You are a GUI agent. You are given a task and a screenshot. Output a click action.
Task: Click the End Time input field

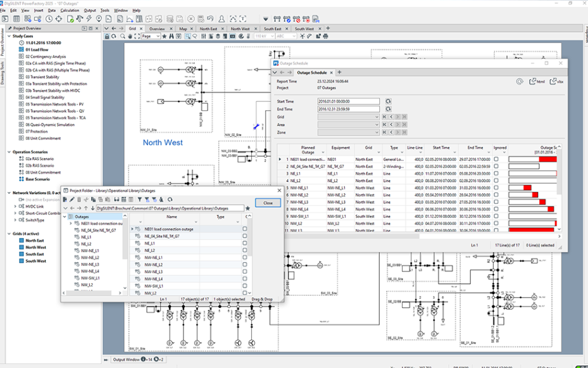[348, 109]
